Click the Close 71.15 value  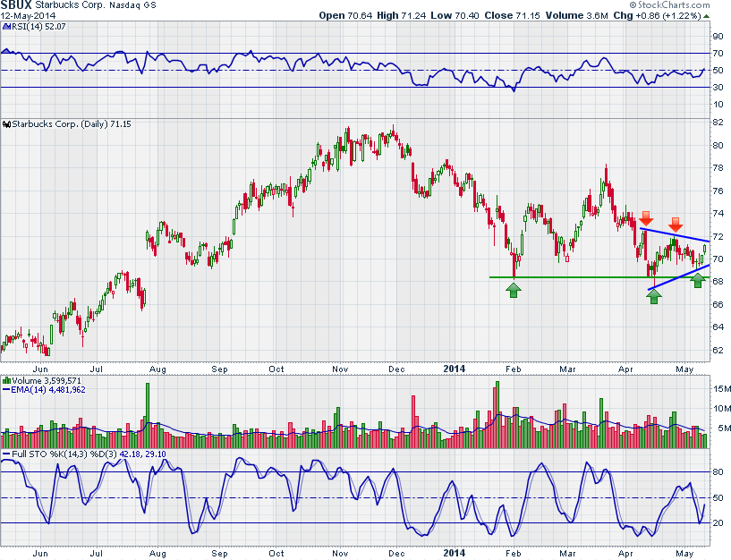(x=513, y=15)
